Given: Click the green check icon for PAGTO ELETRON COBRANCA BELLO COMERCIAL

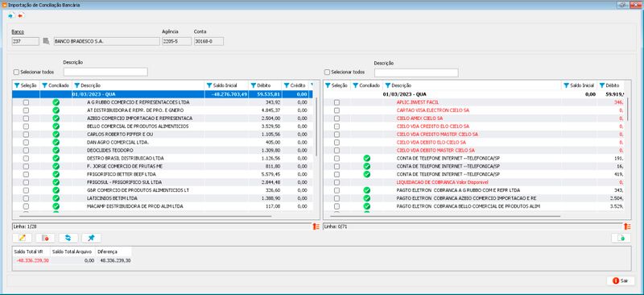Looking at the screenshot, I should pos(367,206).
